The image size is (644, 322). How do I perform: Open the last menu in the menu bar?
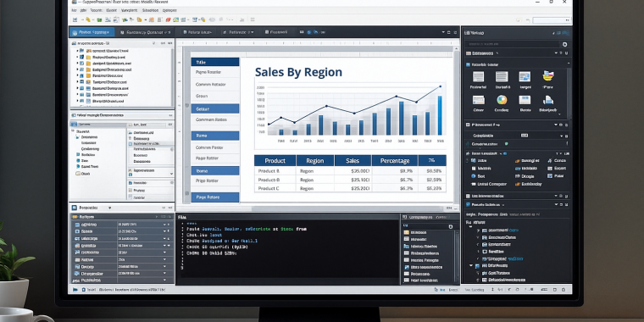coord(170,9)
